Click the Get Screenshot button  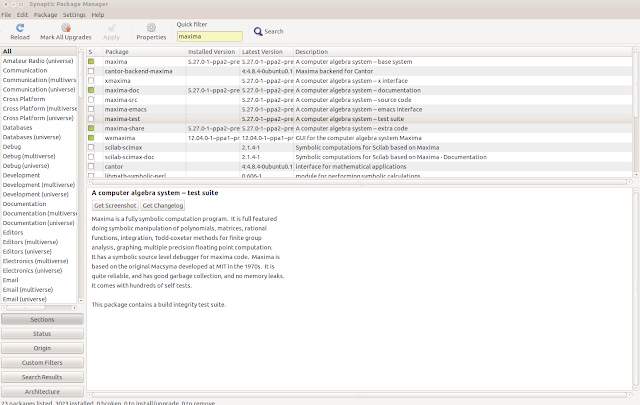[115, 205]
